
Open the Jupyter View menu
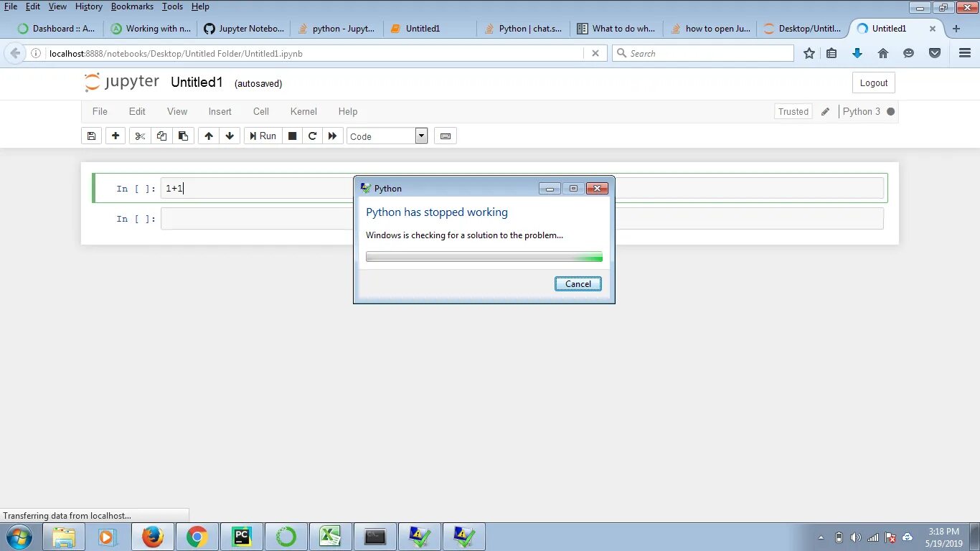tap(177, 111)
